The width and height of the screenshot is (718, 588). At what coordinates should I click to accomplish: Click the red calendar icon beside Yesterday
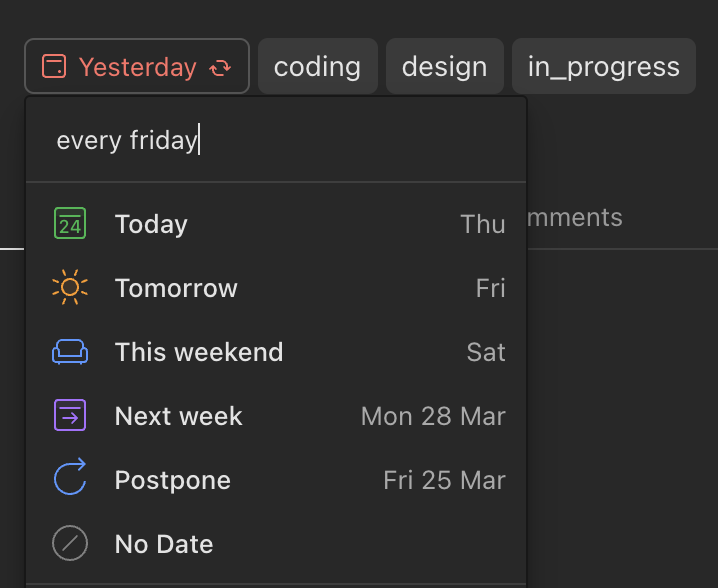[54, 66]
